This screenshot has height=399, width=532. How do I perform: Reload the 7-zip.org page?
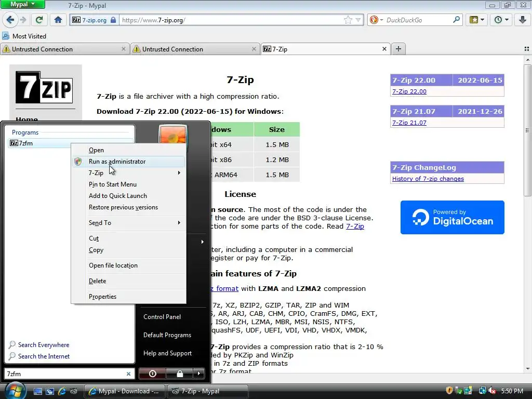(39, 20)
